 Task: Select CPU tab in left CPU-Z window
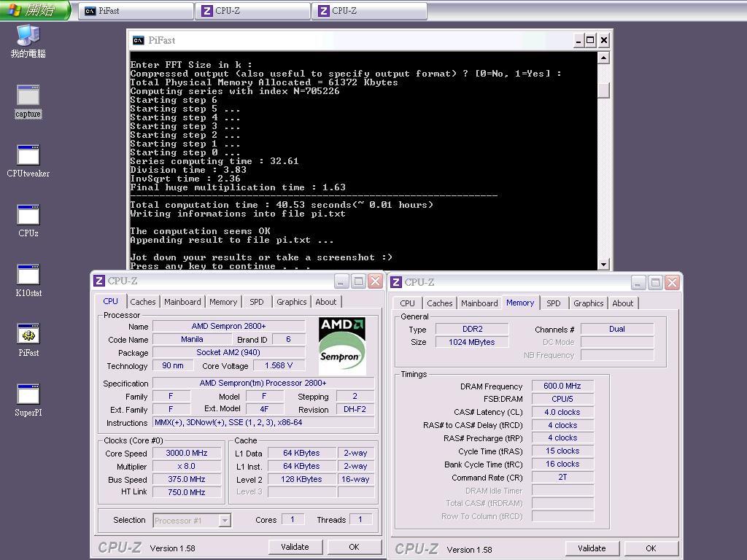click(x=111, y=301)
